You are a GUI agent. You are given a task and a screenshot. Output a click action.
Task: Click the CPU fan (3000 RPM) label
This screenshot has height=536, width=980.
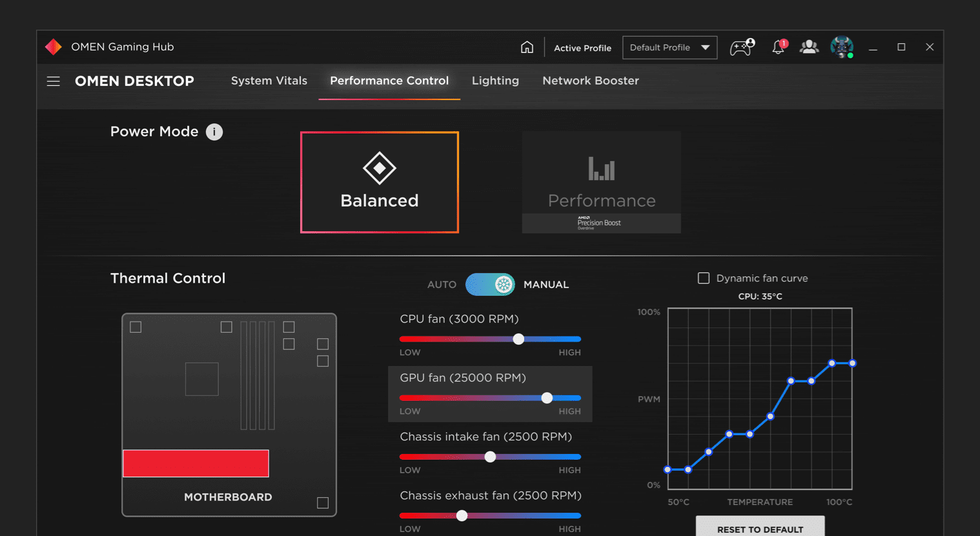click(459, 319)
